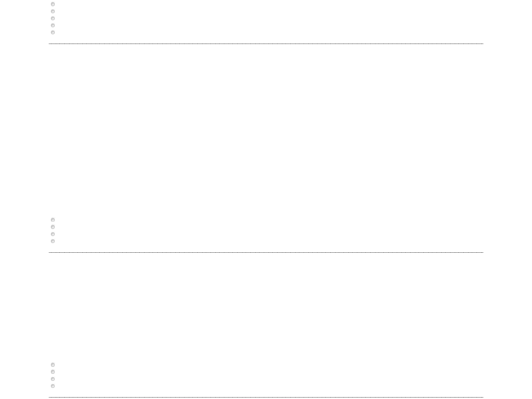Viewport: 532px width, 399px height.
Task: Choose the second radio option in the middle group
Action: pyautogui.click(x=53, y=227)
